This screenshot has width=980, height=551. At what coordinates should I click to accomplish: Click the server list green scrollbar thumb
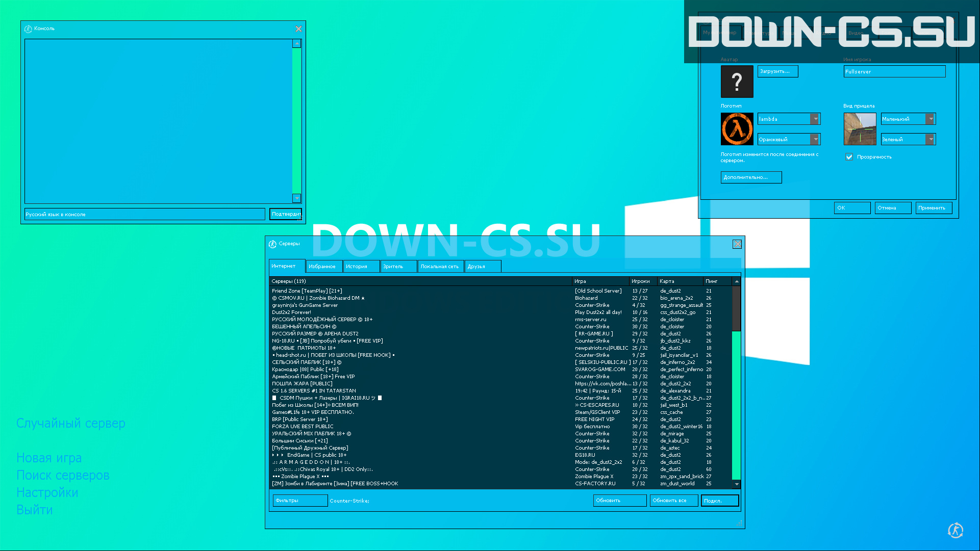pyautogui.click(x=736, y=405)
